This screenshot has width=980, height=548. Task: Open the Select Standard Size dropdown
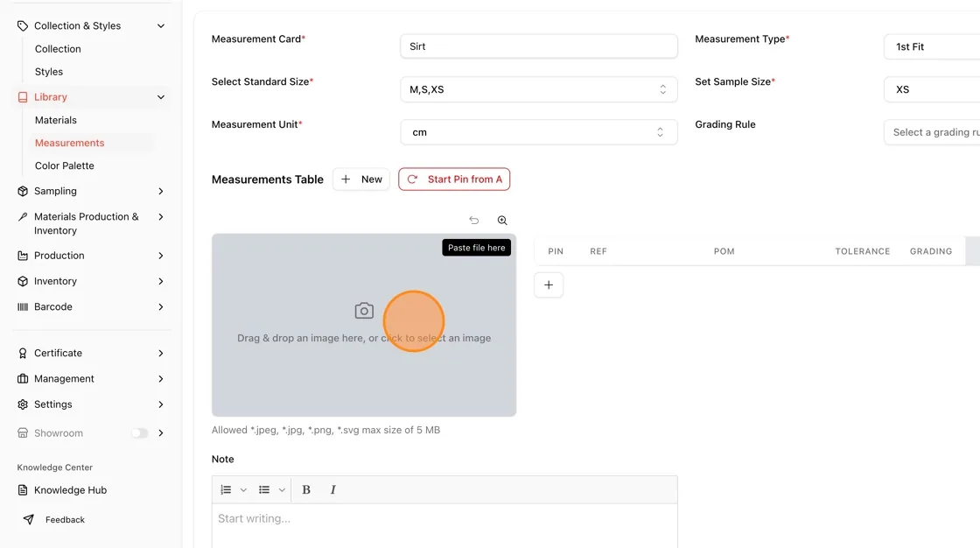539,89
